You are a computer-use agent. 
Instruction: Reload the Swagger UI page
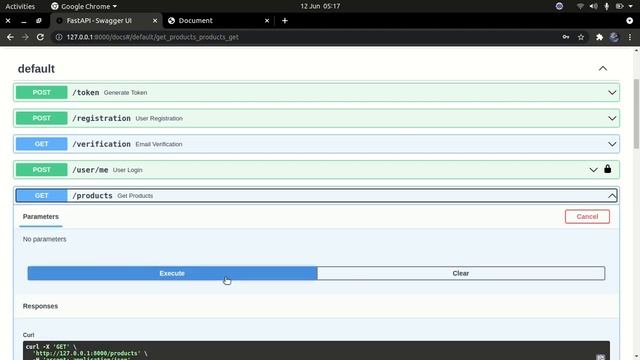coord(40,37)
